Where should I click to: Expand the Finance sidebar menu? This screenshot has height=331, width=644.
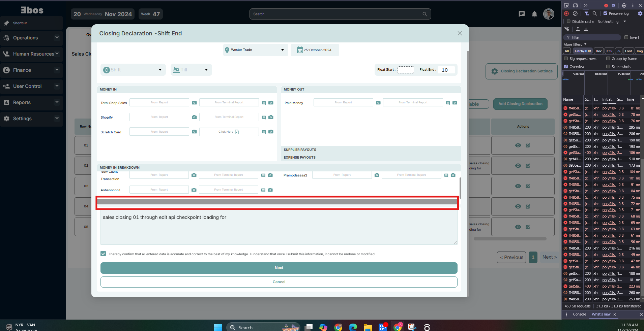31,70
